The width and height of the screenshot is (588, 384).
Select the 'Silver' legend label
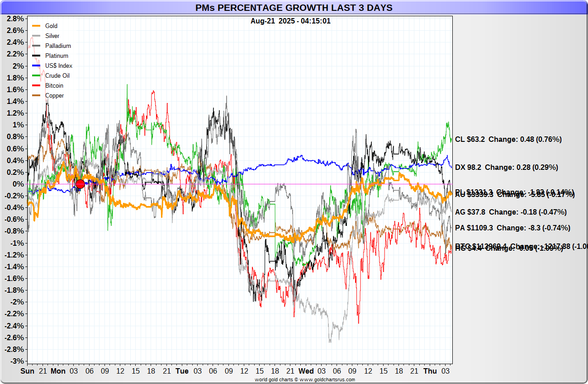(52, 36)
